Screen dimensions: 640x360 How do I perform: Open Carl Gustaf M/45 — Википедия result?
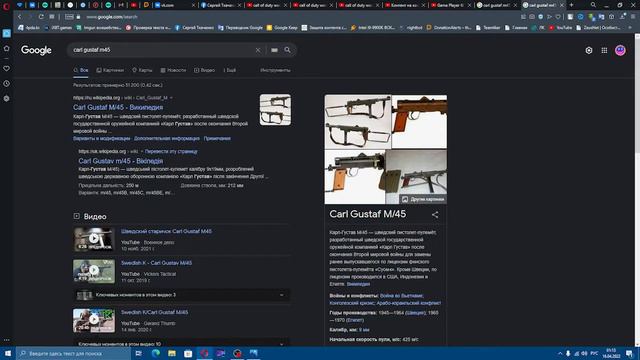[x=118, y=107]
